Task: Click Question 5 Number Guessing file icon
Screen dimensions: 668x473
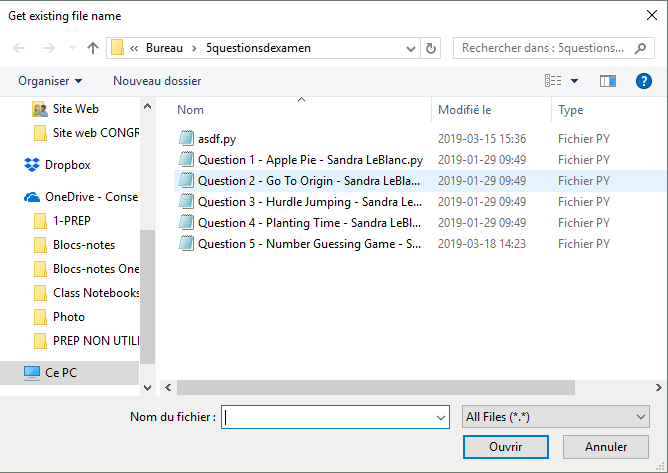Action: tap(186, 243)
